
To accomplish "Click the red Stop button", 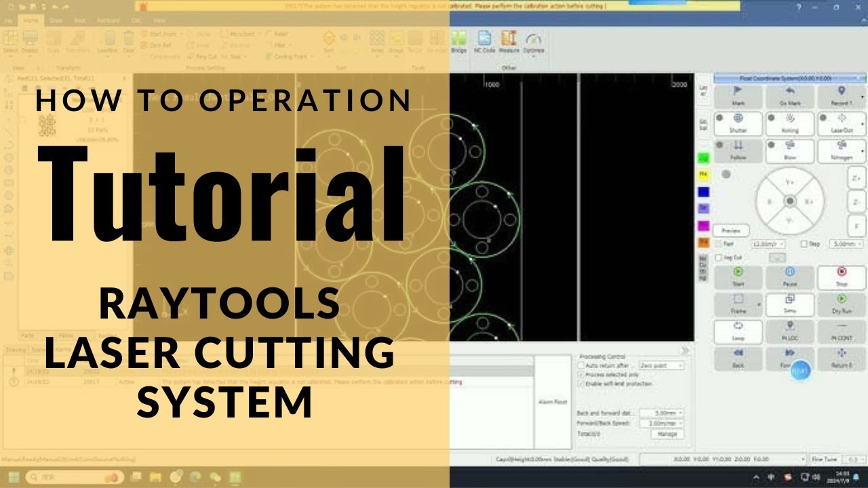I will pos(842,277).
